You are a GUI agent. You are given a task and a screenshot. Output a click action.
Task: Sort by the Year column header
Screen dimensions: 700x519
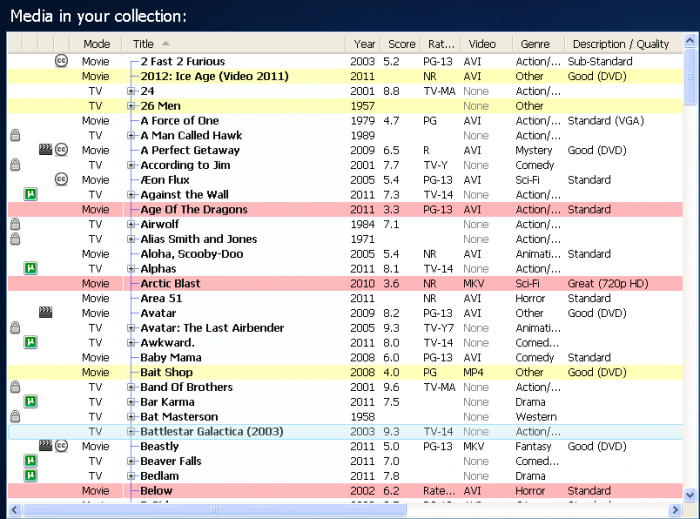pyautogui.click(x=363, y=44)
